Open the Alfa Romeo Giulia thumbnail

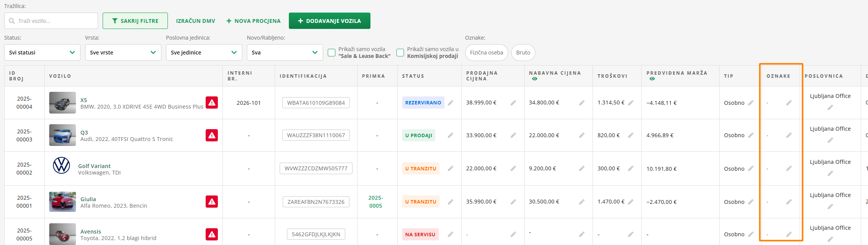63,202
